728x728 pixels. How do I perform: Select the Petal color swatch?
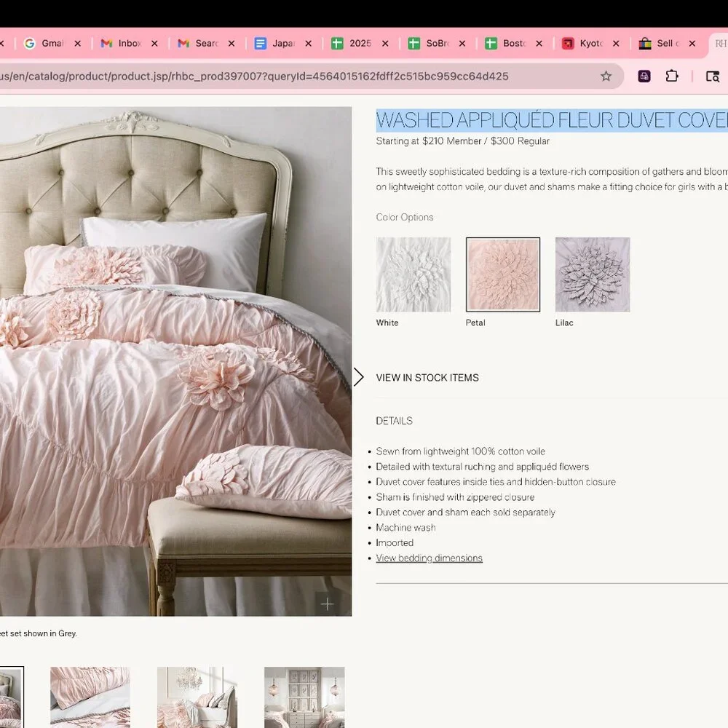tap(503, 274)
